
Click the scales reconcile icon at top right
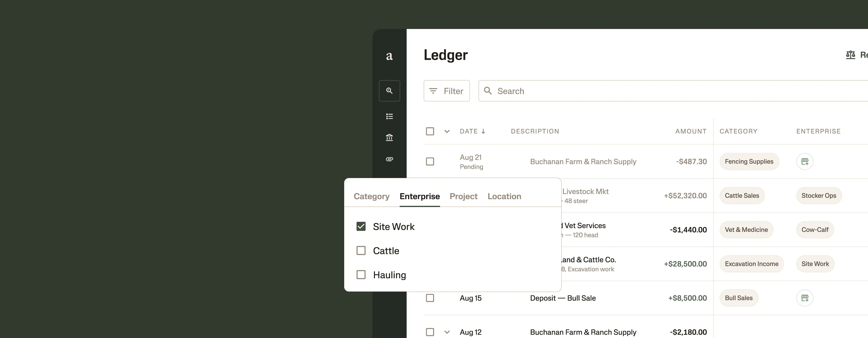851,55
